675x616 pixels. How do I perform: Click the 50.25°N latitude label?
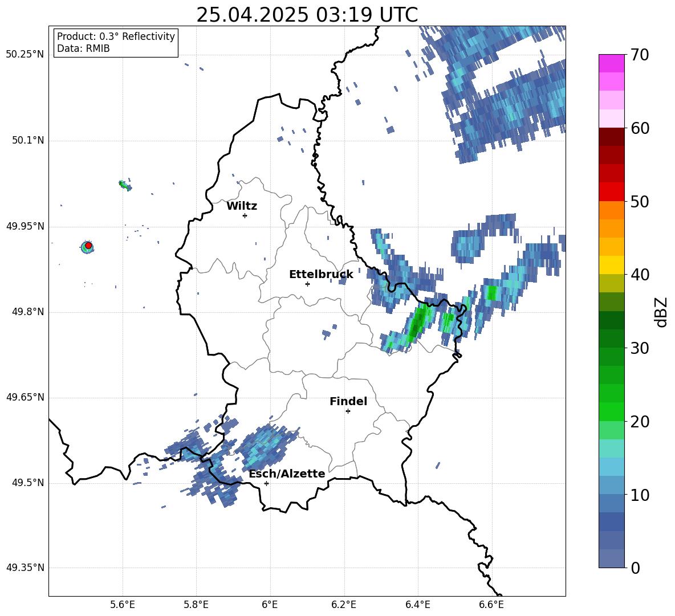[x=25, y=55]
